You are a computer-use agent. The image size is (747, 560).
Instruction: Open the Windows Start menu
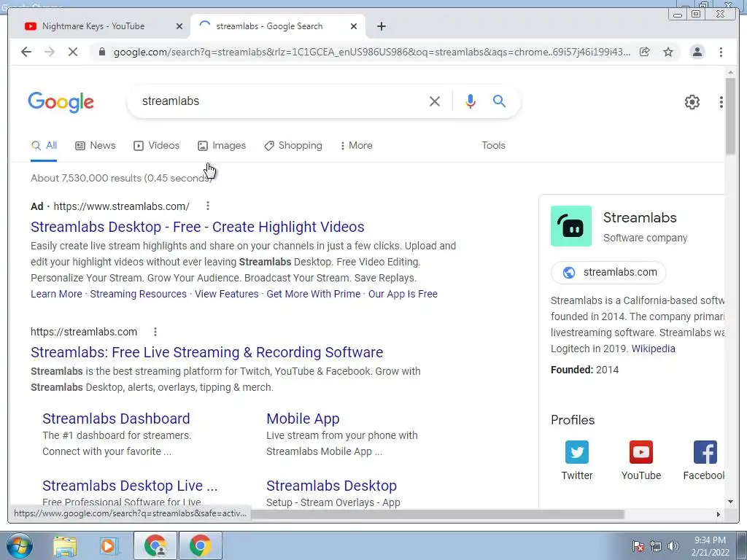tap(20, 545)
